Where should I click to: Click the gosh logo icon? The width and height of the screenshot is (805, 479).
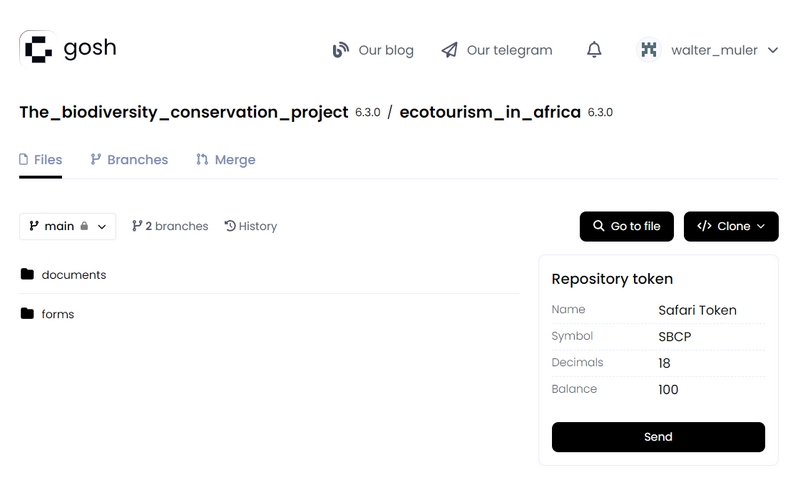(38, 48)
